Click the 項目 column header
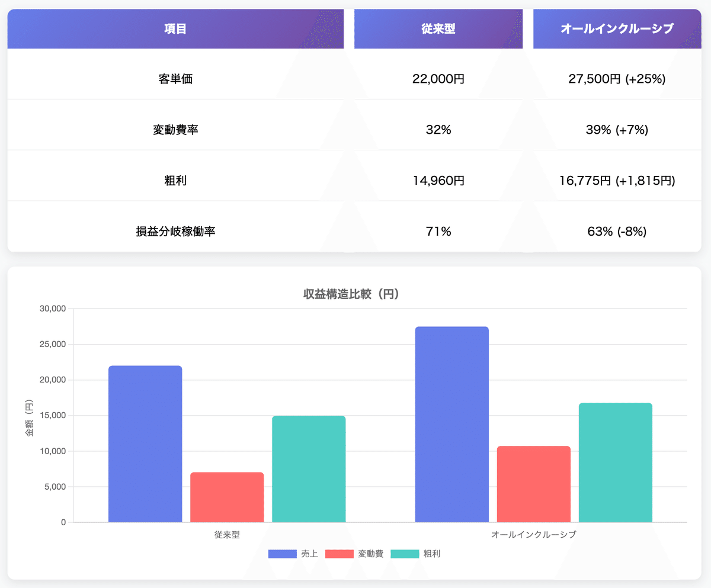 pos(175,28)
